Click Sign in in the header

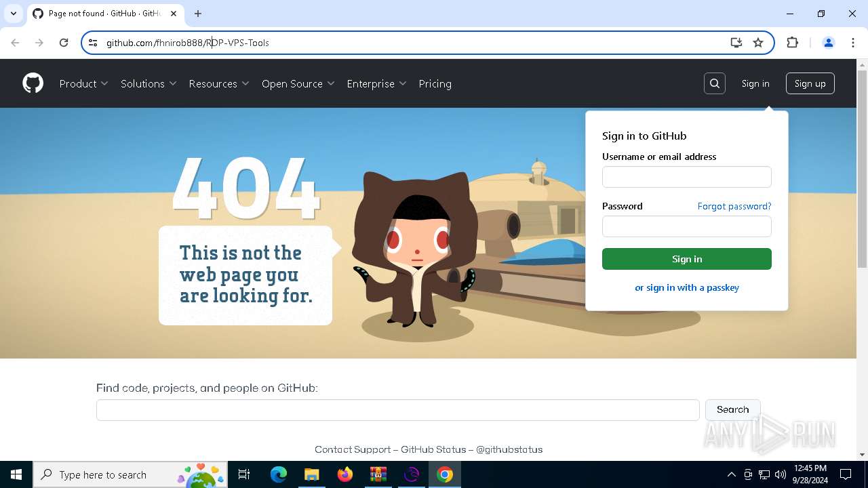755,83
